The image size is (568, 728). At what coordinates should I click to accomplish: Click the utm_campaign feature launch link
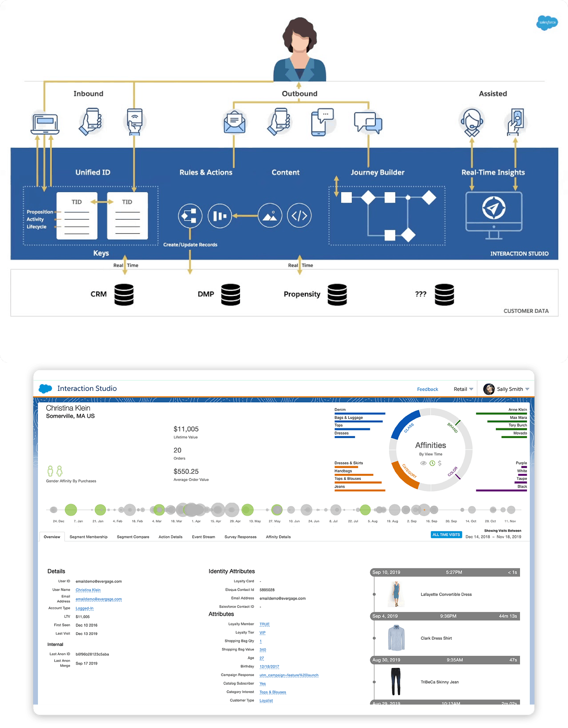click(x=289, y=675)
